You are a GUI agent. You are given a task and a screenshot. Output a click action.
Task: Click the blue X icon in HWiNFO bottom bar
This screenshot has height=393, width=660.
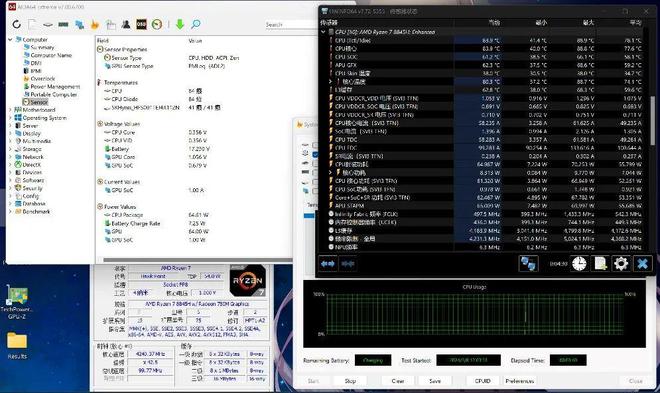tap(642, 264)
